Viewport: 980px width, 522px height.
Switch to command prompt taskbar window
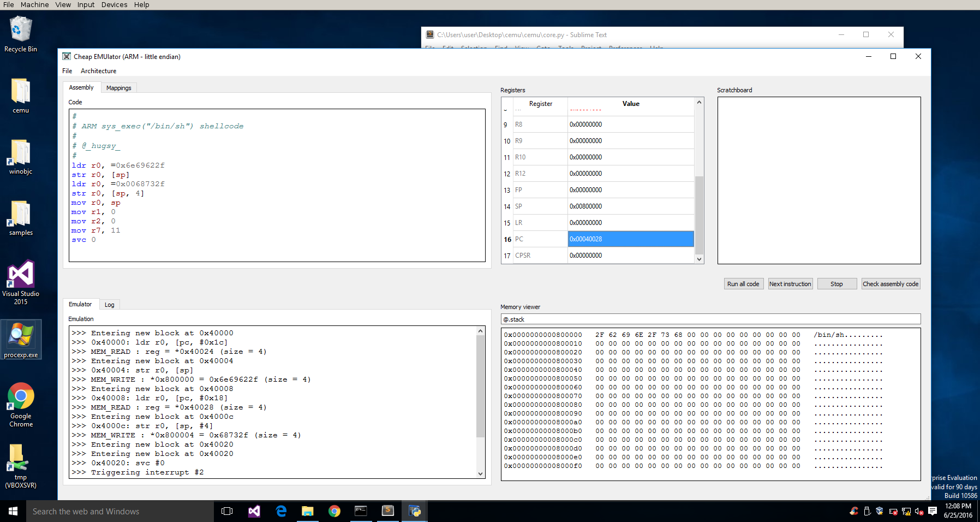pos(361,511)
